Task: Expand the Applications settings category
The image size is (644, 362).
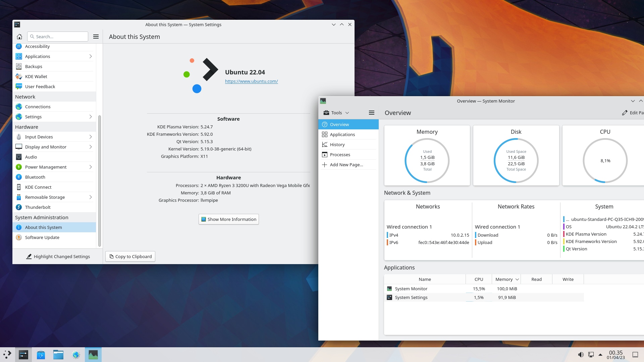Action: tap(91, 56)
